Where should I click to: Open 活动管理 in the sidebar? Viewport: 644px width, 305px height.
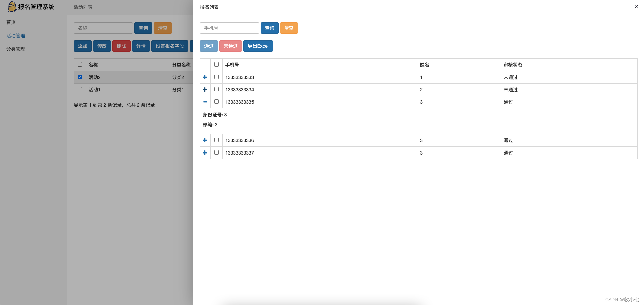(x=16, y=36)
